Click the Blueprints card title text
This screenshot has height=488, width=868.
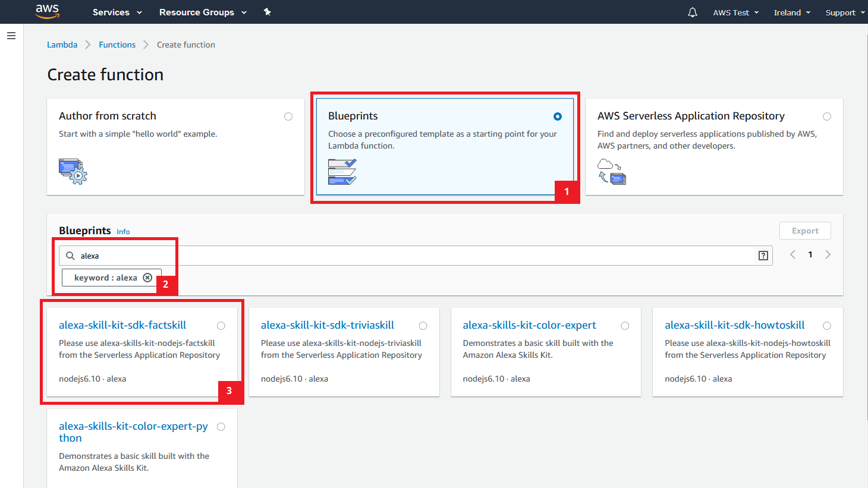(353, 116)
